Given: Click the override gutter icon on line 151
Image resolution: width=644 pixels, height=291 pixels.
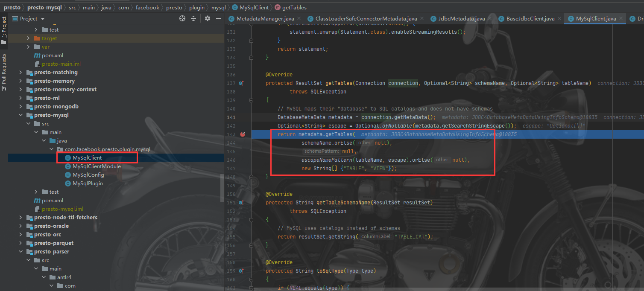Looking at the screenshot, I should (241, 203).
